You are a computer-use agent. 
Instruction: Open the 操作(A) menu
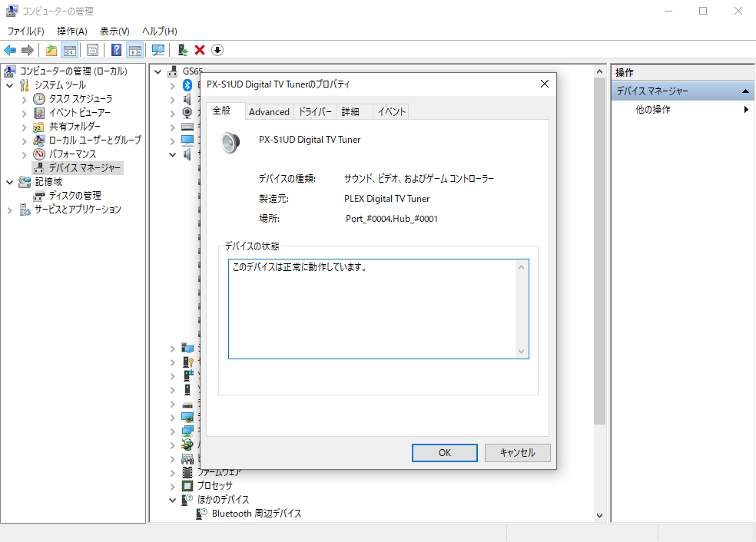(x=72, y=31)
